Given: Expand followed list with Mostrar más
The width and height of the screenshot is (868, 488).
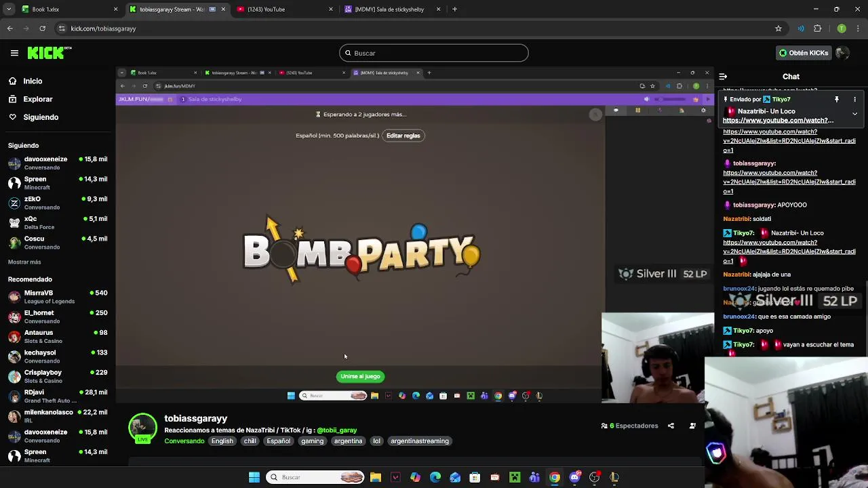Looking at the screenshot, I should (24, 262).
